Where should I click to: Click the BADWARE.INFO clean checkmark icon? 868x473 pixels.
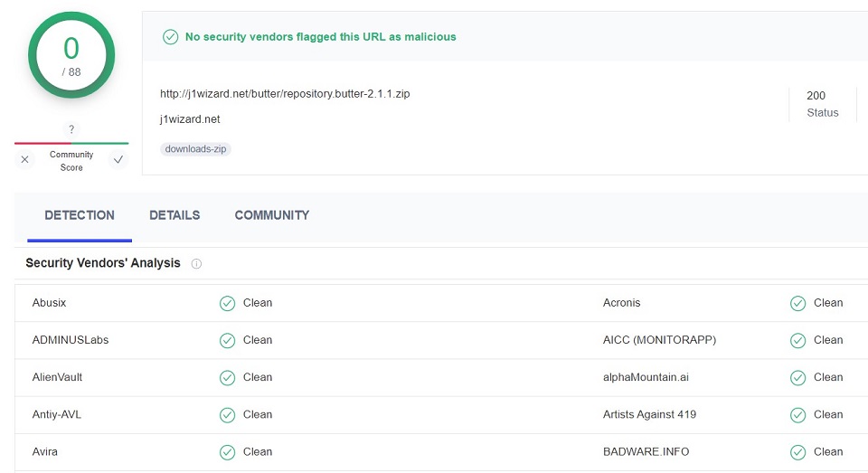(x=797, y=452)
